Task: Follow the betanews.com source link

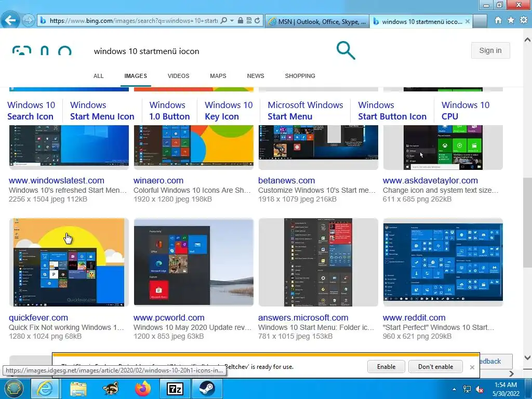Action: 286,180
